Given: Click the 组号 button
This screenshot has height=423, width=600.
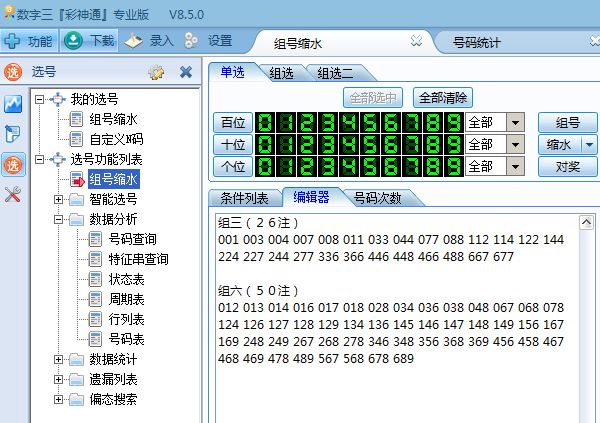Looking at the screenshot, I should click(x=567, y=123).
